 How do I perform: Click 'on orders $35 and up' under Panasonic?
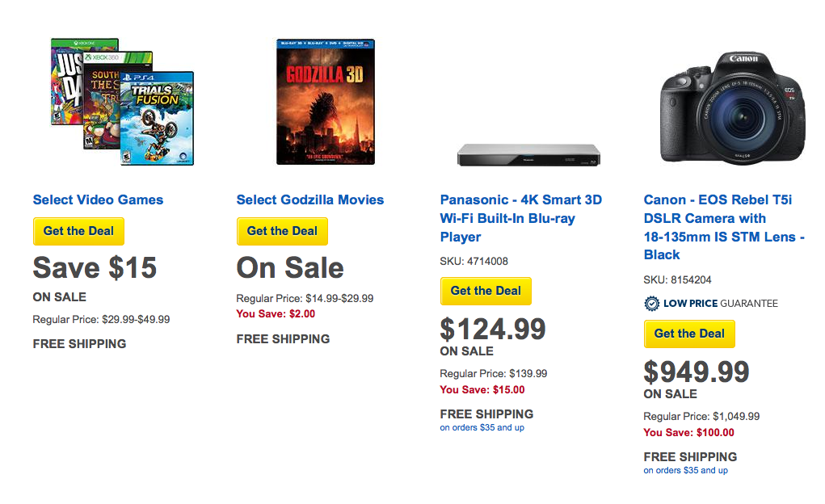pyautogui.click(x=482, y=428)
